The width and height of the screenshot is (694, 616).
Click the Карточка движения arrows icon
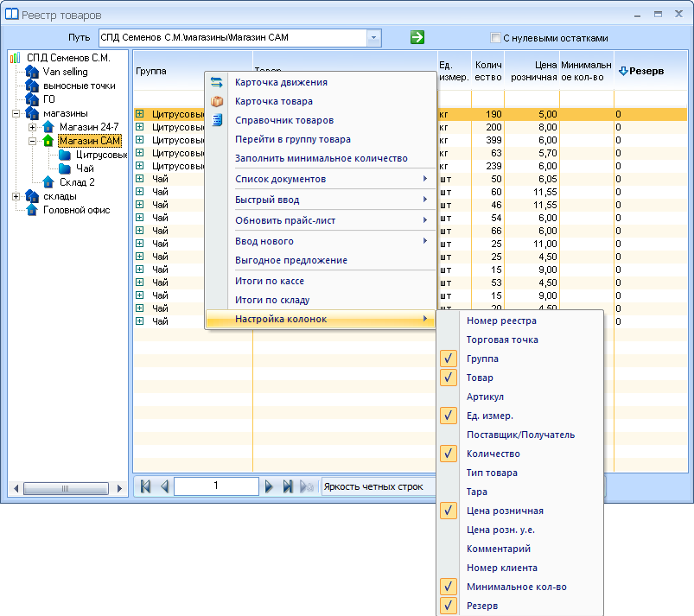(x=216, y=82)
